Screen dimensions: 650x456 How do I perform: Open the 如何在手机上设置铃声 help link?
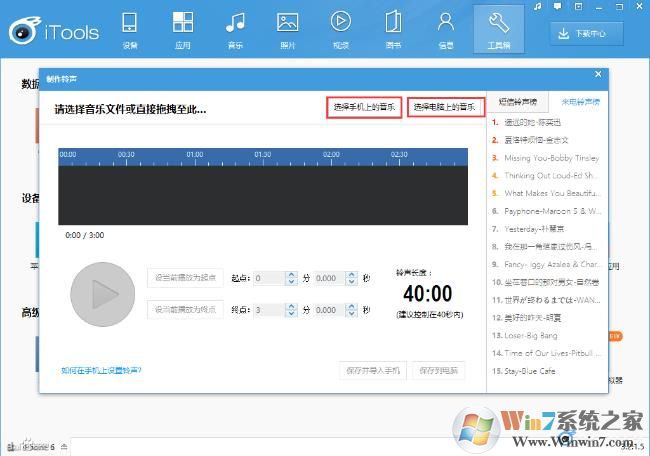[x=101, y=370]
